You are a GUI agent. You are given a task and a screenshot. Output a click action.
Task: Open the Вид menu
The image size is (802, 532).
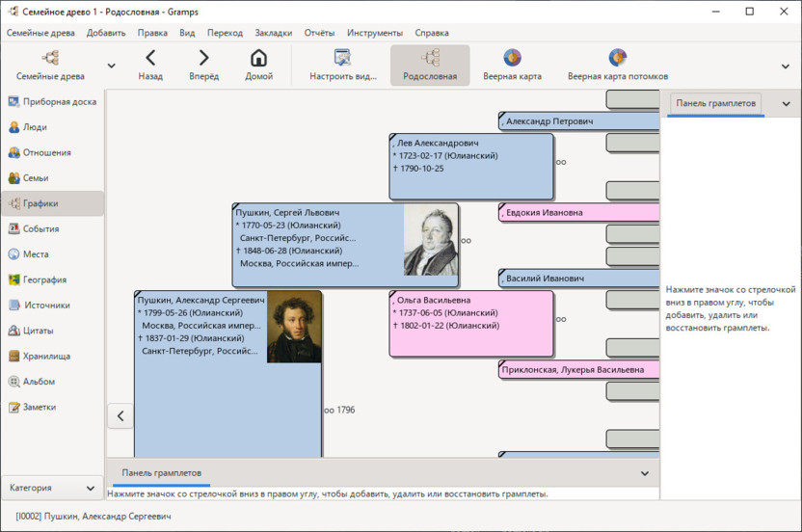[x=187, y=33]
